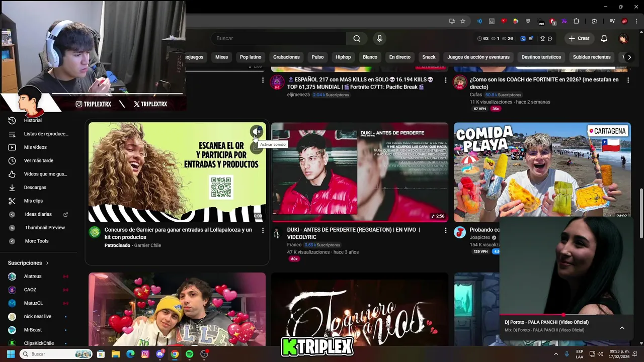Select the En directo filter chip
Screen dimensions: 644x362
tap(399, 57)
